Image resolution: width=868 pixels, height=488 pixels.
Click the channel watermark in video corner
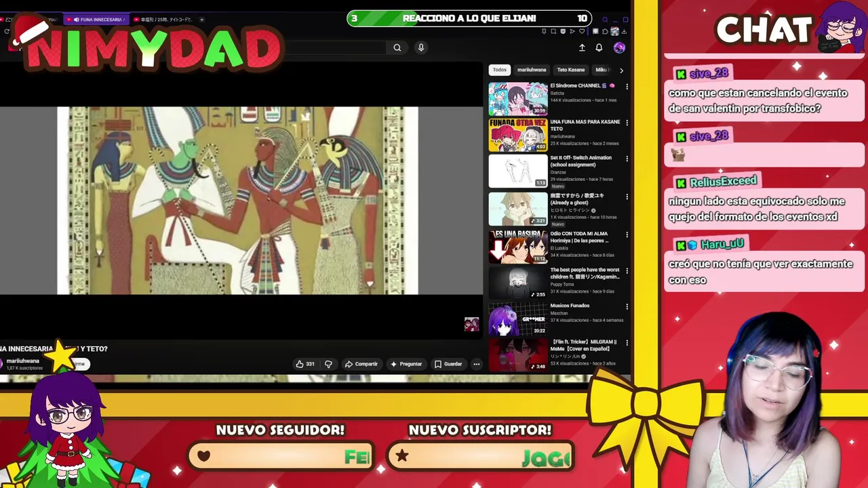click(x=471, y=325)
